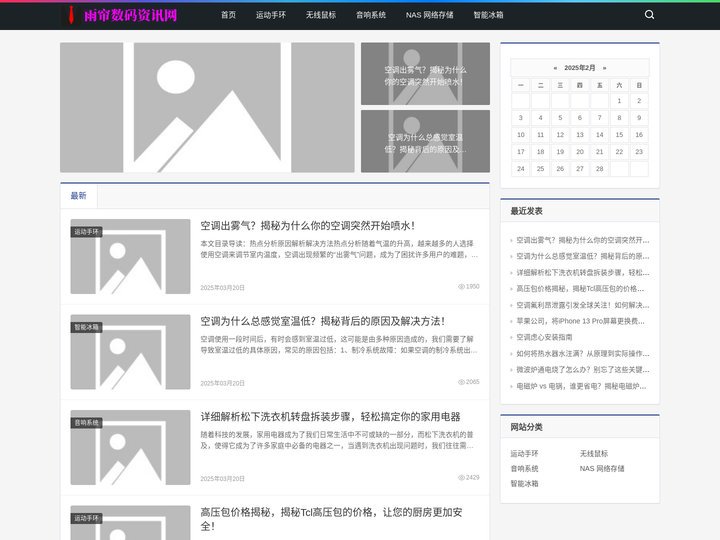Image resolution: width=720 pixels, height=540 pixels.
Task: Open the search magnifier icon
Action: [x=649, y=15]
